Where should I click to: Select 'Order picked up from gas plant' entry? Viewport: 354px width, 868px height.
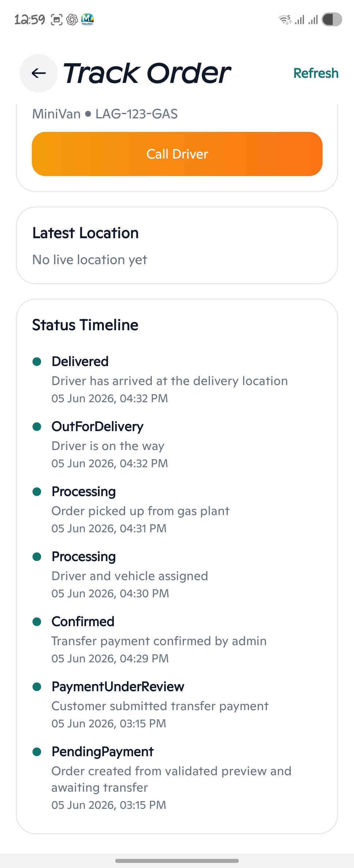(141, 511)
